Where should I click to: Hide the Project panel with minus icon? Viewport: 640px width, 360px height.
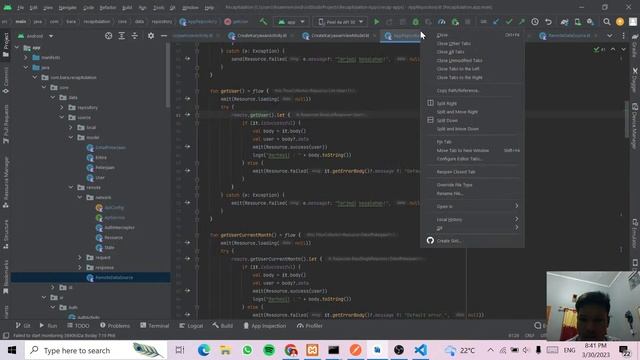tap(164, 36)
